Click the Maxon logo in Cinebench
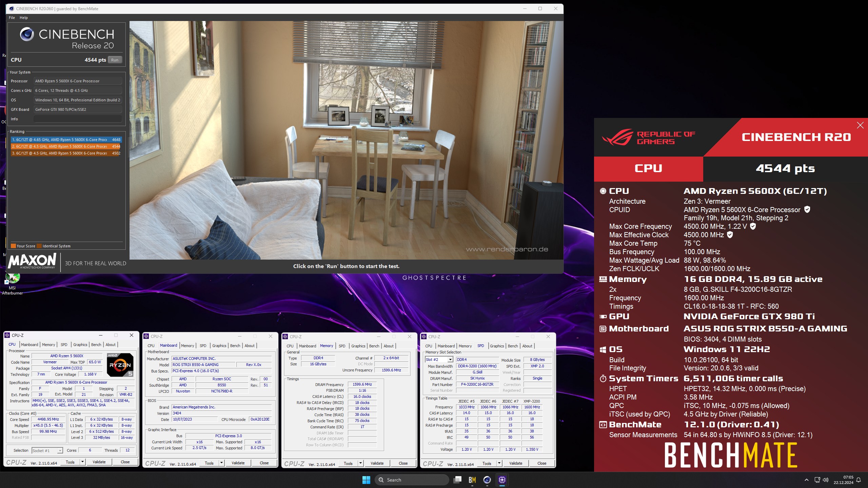The height and width of the screenshot is (488, 868). (x=32, y=261)
